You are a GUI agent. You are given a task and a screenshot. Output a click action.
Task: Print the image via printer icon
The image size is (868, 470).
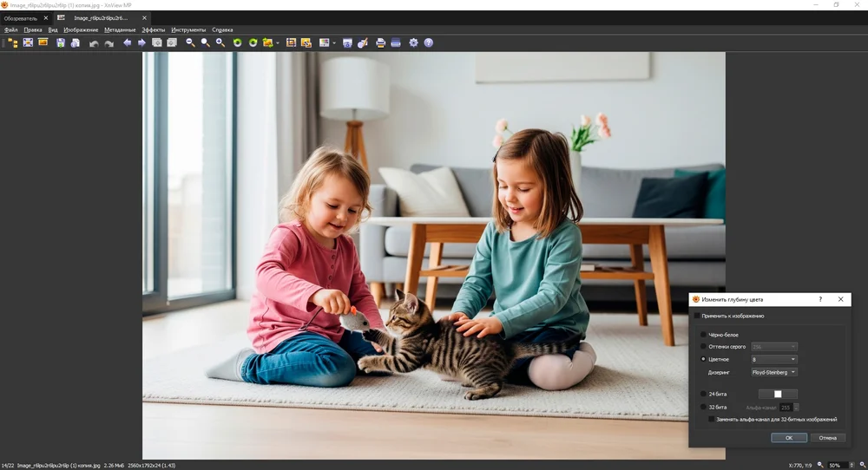[380, 42]
